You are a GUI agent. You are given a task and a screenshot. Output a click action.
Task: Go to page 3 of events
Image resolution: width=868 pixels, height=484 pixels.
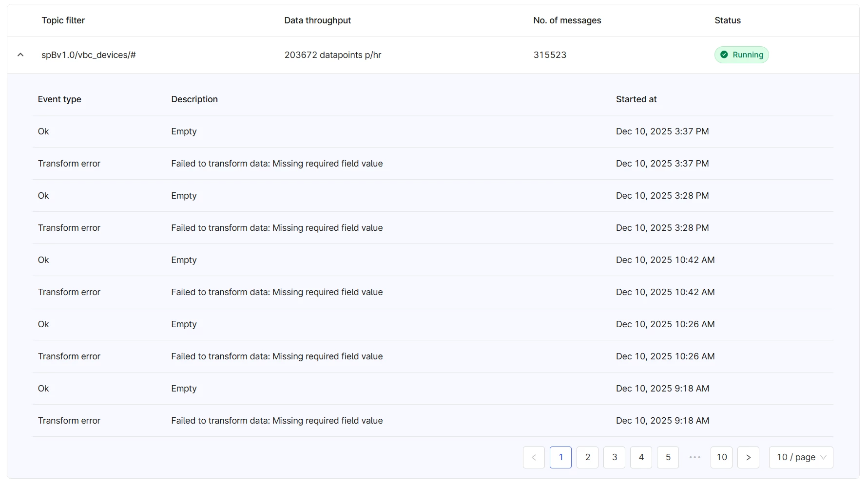click(615, 457)
